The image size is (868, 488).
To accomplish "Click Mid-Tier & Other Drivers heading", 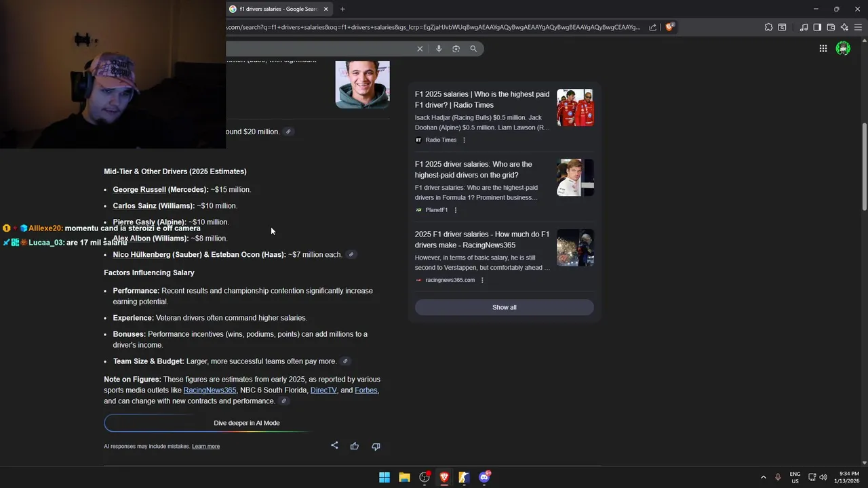I will pyautogui.click(x=175, y=171).
